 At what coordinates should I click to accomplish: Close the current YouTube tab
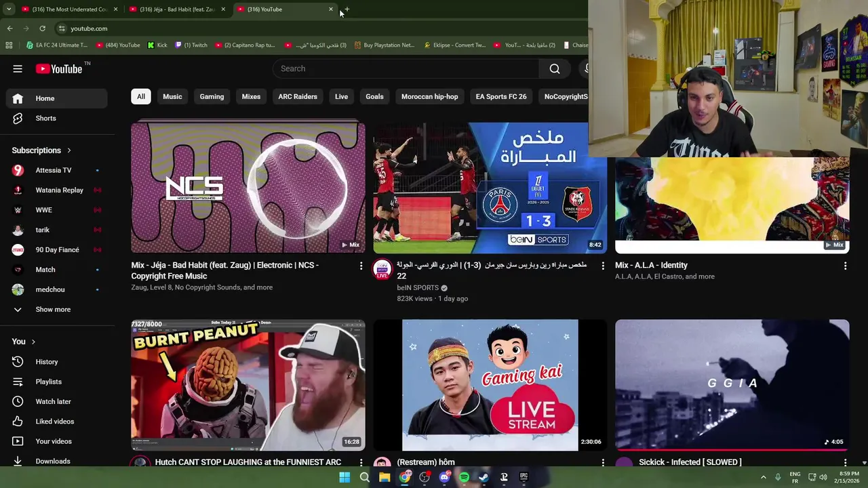tap(331, 9)
